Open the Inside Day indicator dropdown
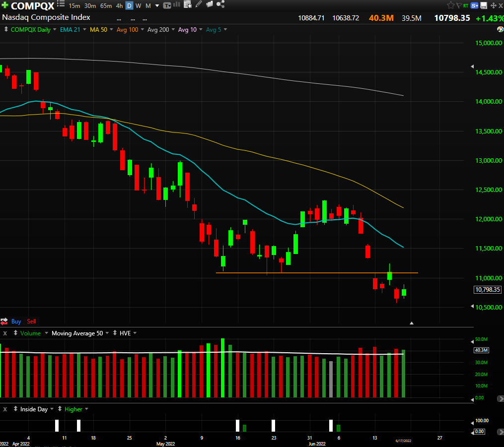The image size is (504, 447). point(52,409)
